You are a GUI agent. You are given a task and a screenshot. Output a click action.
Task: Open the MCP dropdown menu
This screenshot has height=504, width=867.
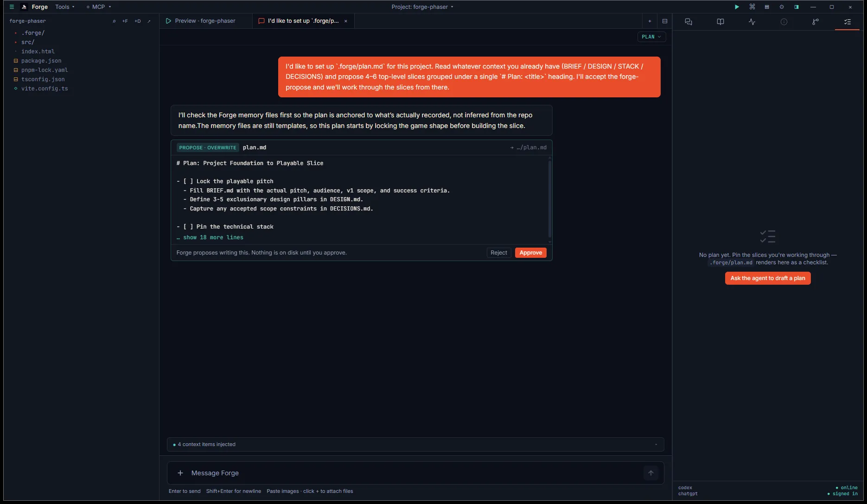[x=99, y=7]
